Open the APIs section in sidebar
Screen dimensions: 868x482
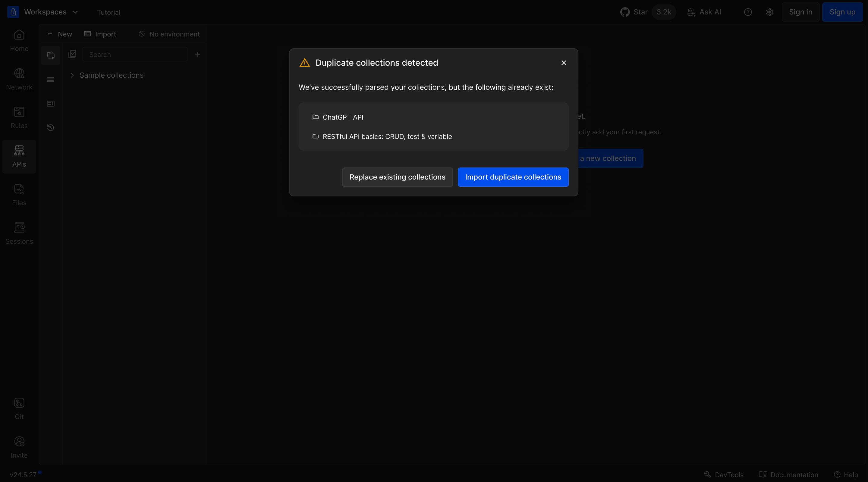pos(19,157)
